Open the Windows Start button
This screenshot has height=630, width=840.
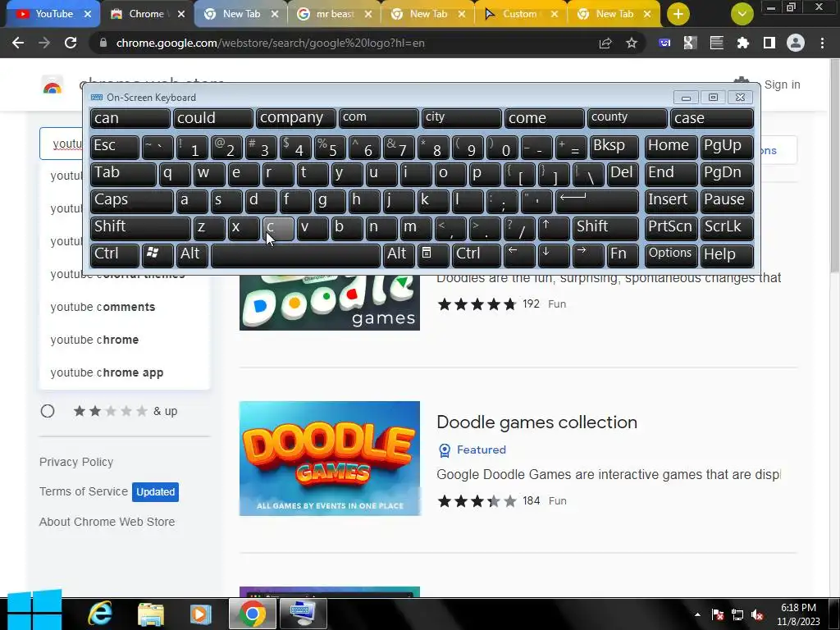coord(34,610)
